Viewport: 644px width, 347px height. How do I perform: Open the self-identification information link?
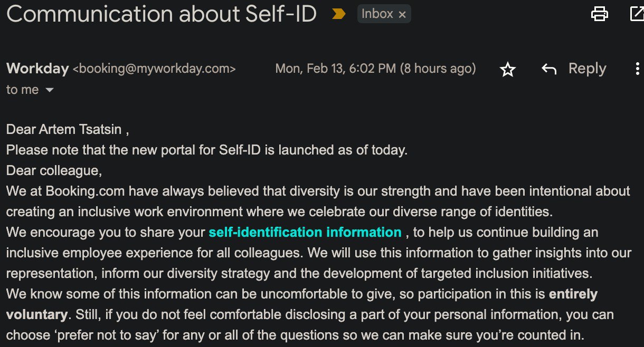[305, 232]
